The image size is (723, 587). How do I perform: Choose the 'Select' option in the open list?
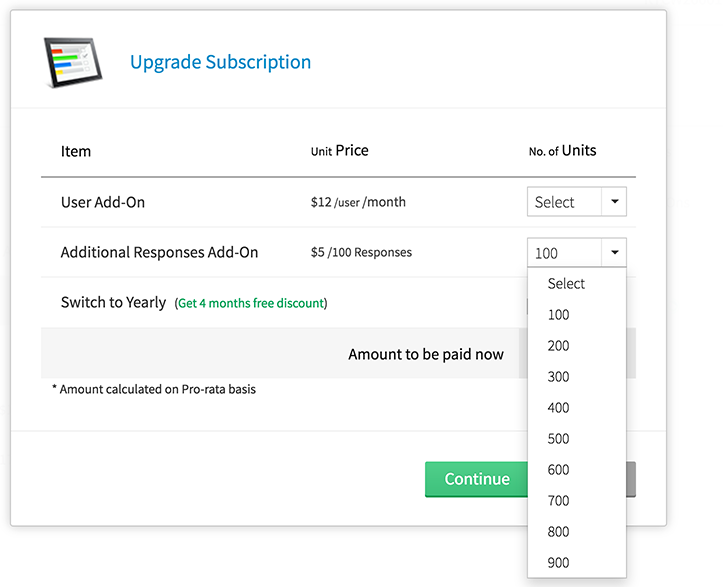[x=566, y=284]
